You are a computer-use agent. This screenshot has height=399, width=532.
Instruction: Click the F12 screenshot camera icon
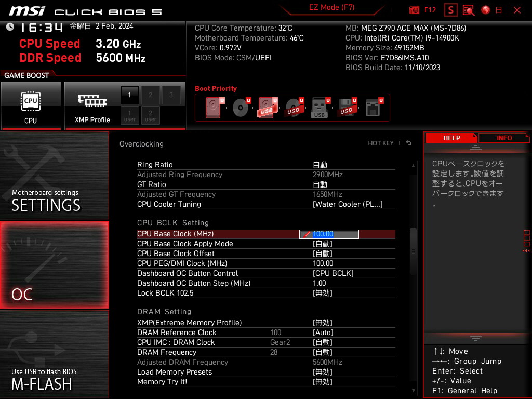tap(415, 10)
